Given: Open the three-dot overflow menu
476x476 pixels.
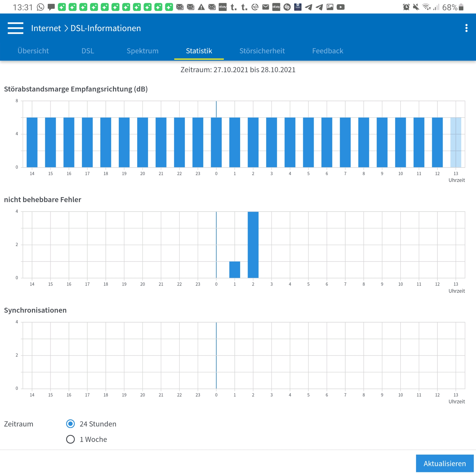Looking at the screenshot, I should pos(466,28).
